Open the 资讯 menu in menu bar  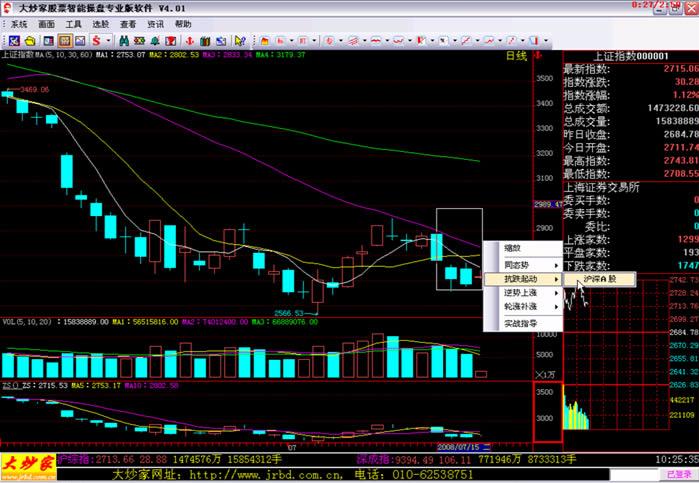coord(155,22)
